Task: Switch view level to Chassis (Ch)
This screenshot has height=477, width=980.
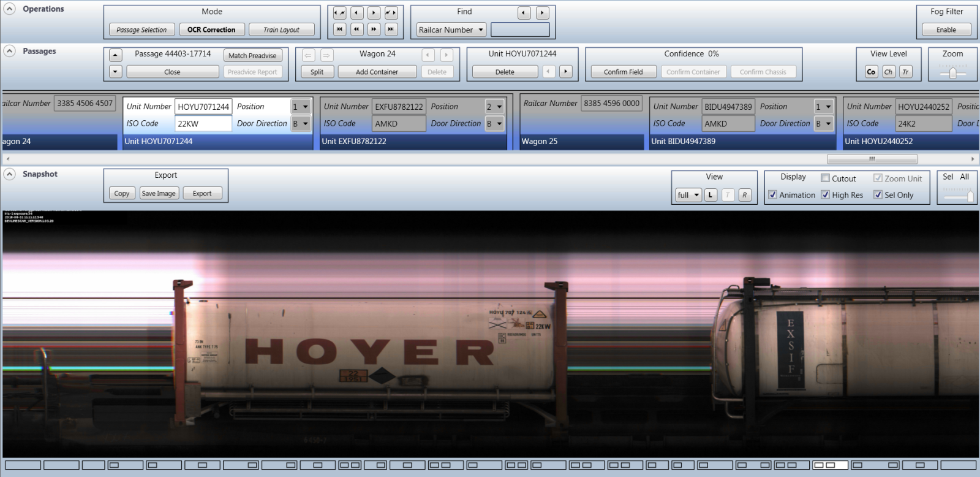Action: [888, 72]
